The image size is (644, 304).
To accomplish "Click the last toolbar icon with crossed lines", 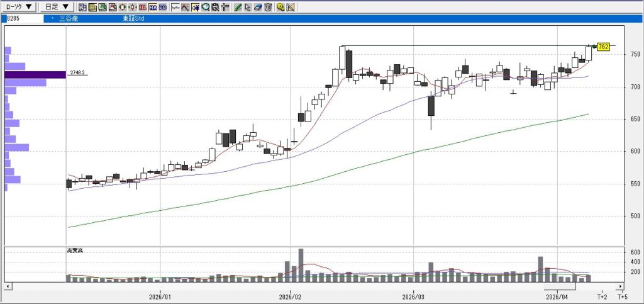I will [x=290, y=8].
